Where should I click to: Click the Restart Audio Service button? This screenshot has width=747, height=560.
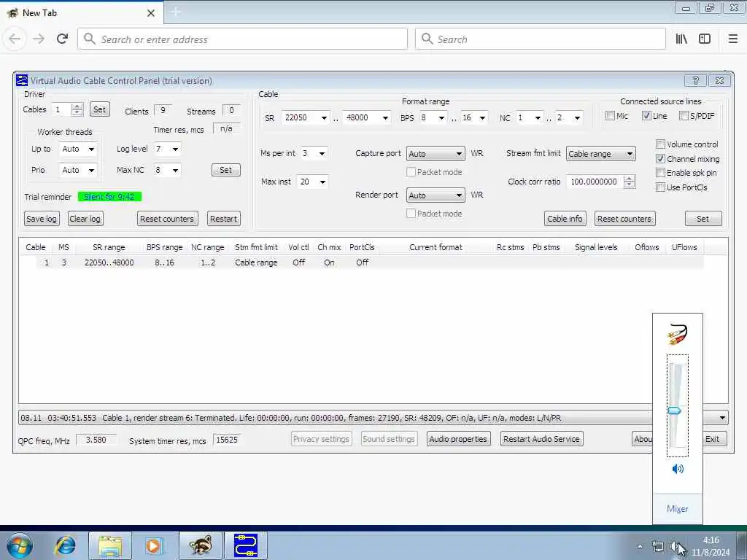pyautogui.click(x=542, y=439)
